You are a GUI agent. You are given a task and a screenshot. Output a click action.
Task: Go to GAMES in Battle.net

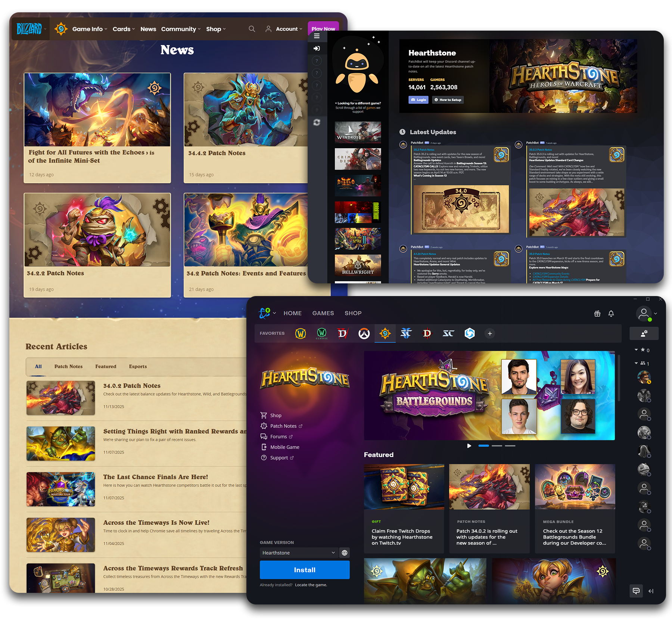click(x=323, y=313)
